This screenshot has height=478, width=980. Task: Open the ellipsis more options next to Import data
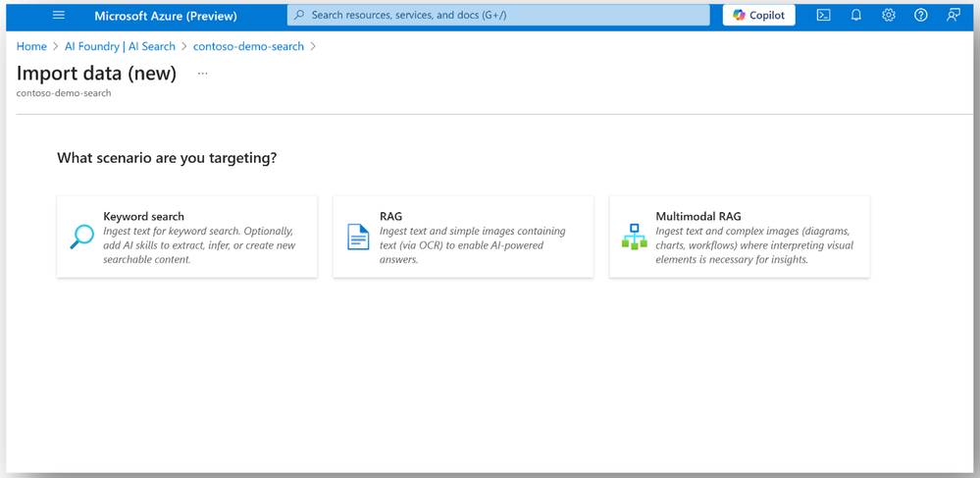[x=202, y=74]
